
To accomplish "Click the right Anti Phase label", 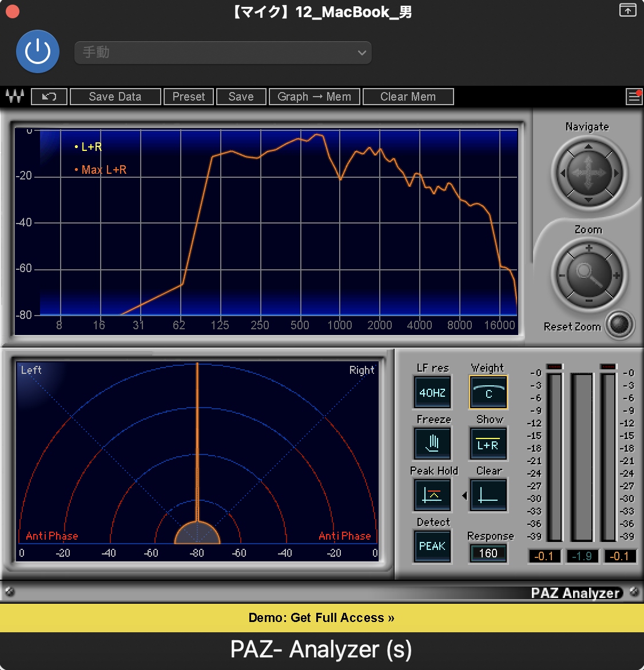I will pyautogui.click(x=345, y=536).
